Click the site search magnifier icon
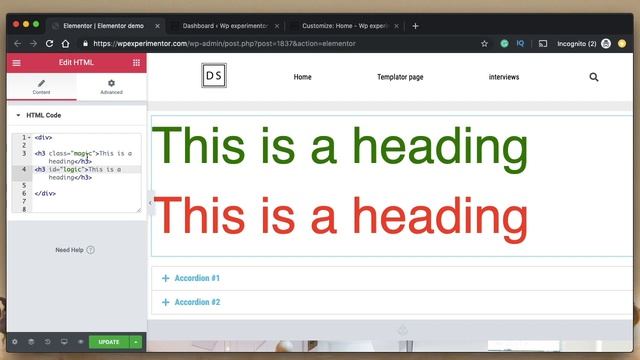The image size is (640, 360). click(x=594, y=77)
